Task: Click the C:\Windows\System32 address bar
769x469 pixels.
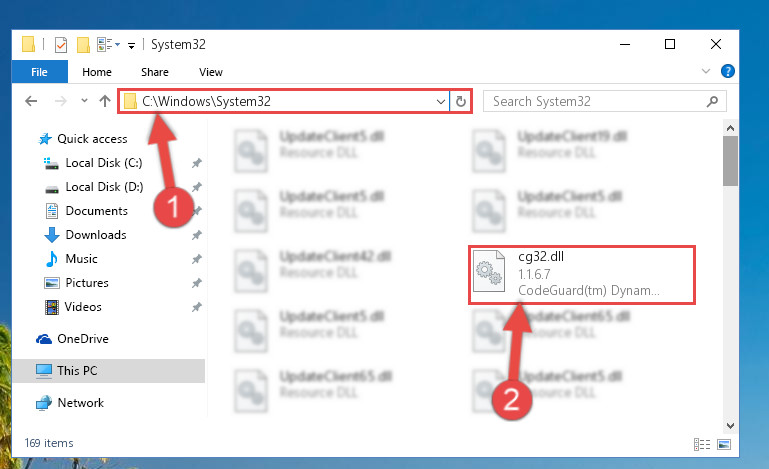Action: 283,101
